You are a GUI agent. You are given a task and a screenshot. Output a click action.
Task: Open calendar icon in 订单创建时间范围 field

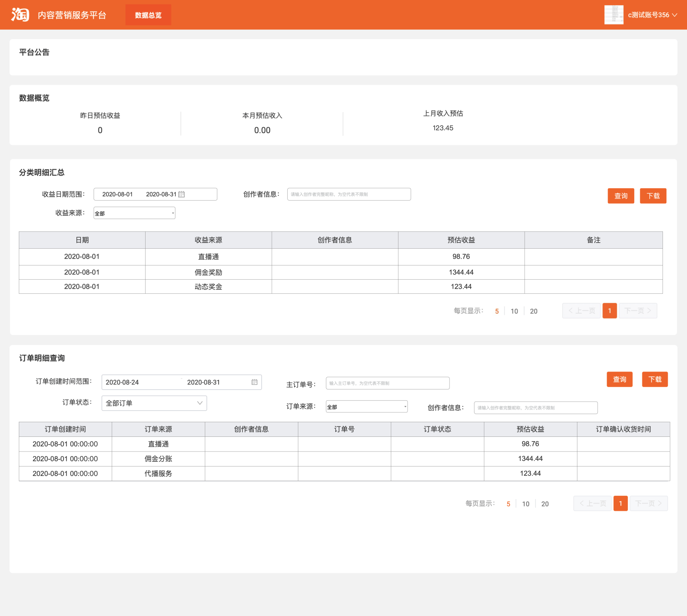coord(255,382)
